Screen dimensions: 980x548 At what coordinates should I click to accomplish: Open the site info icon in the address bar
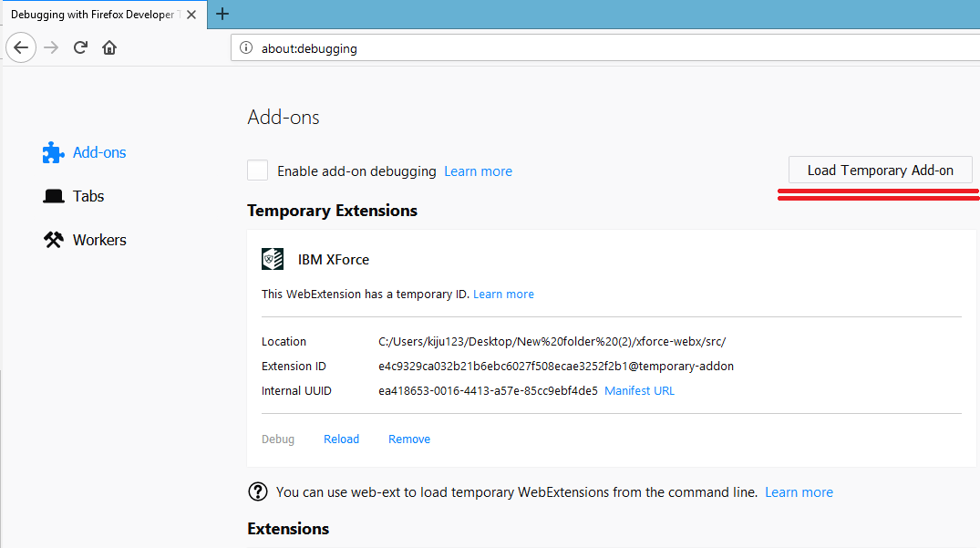(x=246, y=48)
